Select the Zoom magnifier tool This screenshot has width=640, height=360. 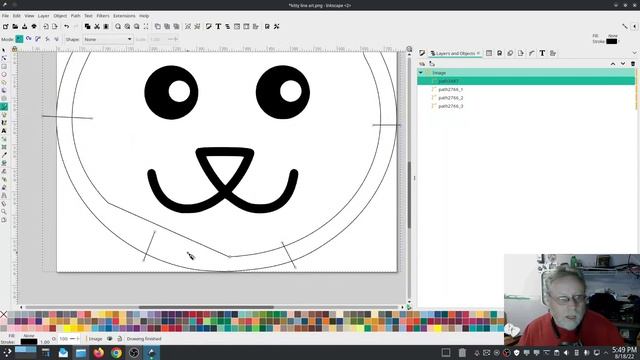(x=4, y=211)
